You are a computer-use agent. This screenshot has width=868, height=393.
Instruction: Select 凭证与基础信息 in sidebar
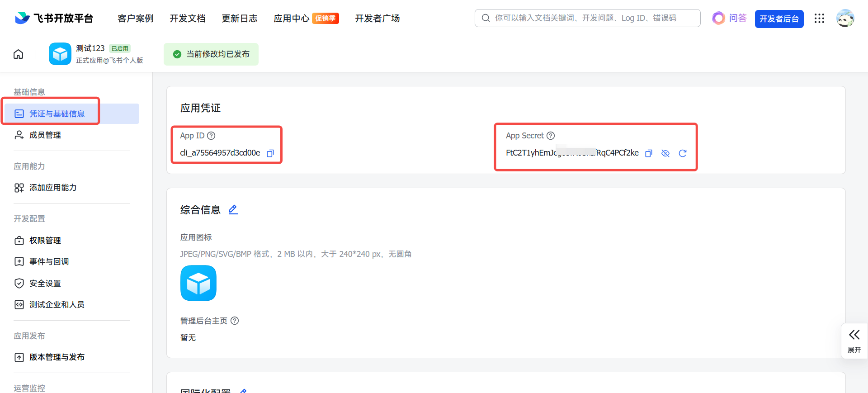[71, 114]
